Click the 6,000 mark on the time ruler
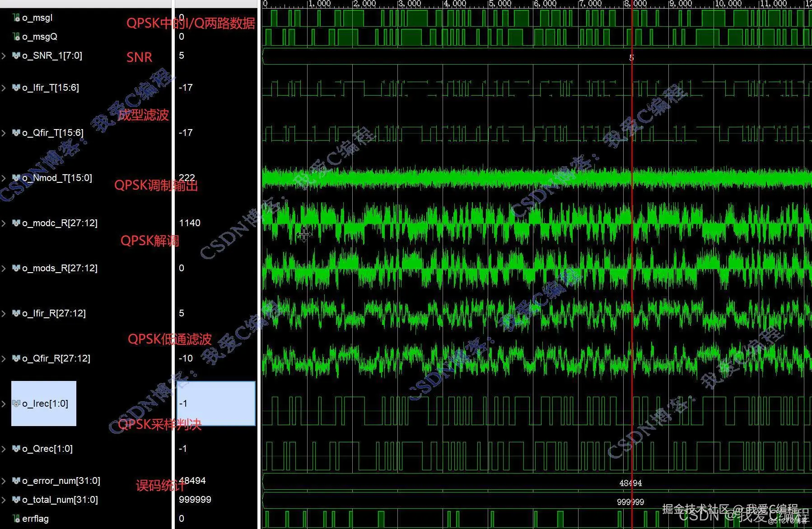 (x=546, y=4)
